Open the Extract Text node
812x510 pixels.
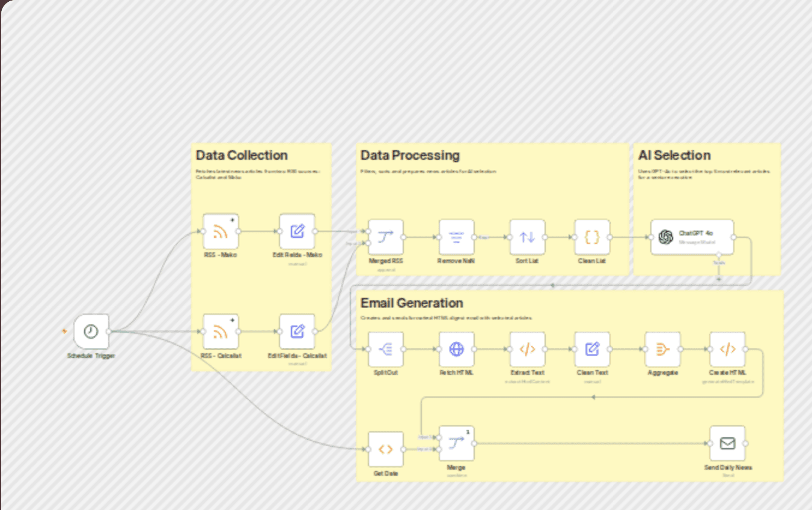coord(527,349)
